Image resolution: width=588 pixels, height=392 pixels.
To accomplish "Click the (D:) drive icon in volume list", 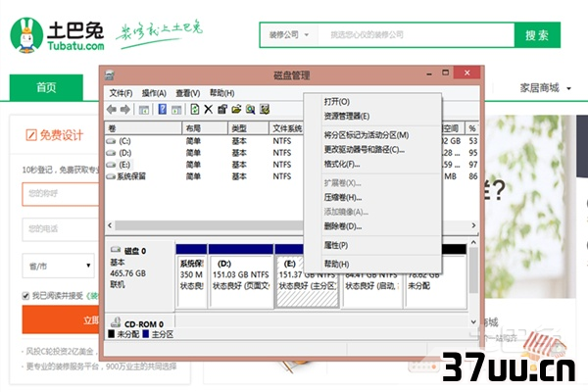I will click(x=111, y=153).
